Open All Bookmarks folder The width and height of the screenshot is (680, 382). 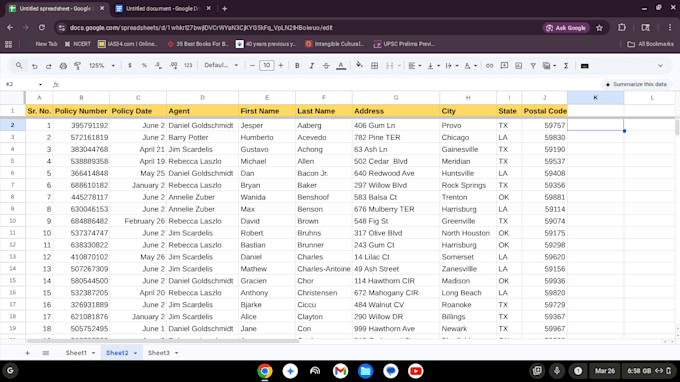click(x=651, y=44)
